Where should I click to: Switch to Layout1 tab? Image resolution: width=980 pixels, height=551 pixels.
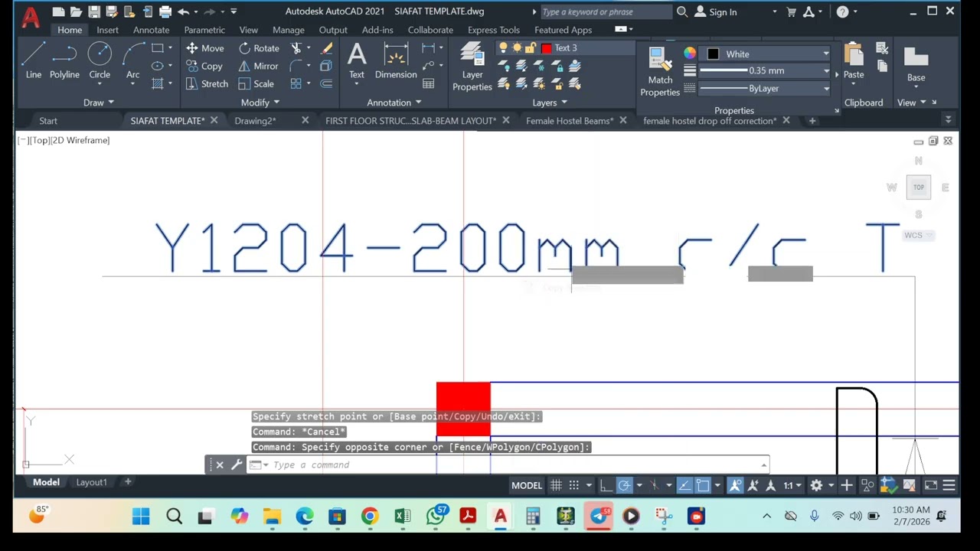[91, 482]
